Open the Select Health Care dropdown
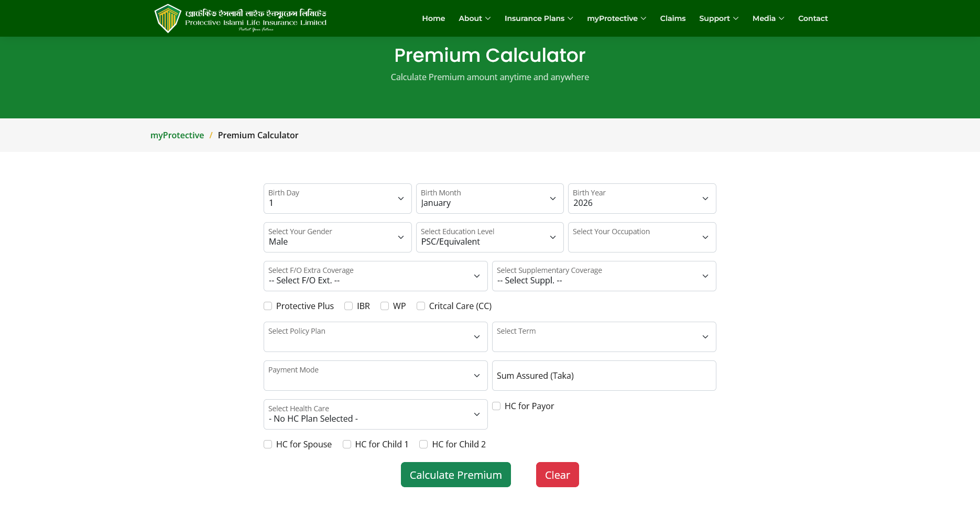Screen dimensions: 980x505 pos(376,414)
